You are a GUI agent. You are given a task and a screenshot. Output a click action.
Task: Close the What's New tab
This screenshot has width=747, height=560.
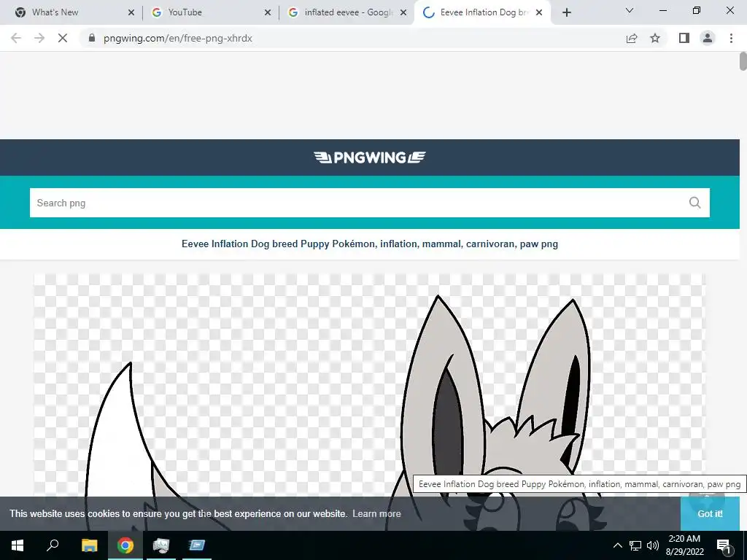[x=131, y=13]
